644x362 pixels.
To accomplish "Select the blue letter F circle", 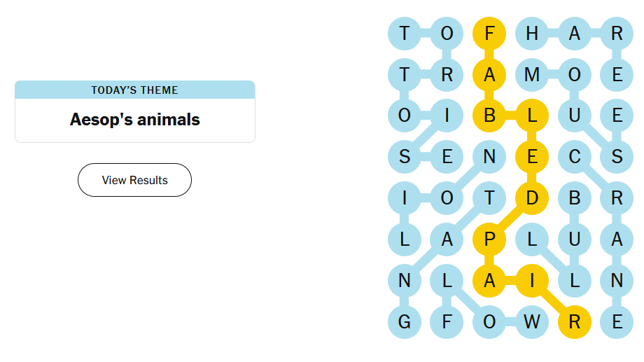I will click(x=447, y=322).
